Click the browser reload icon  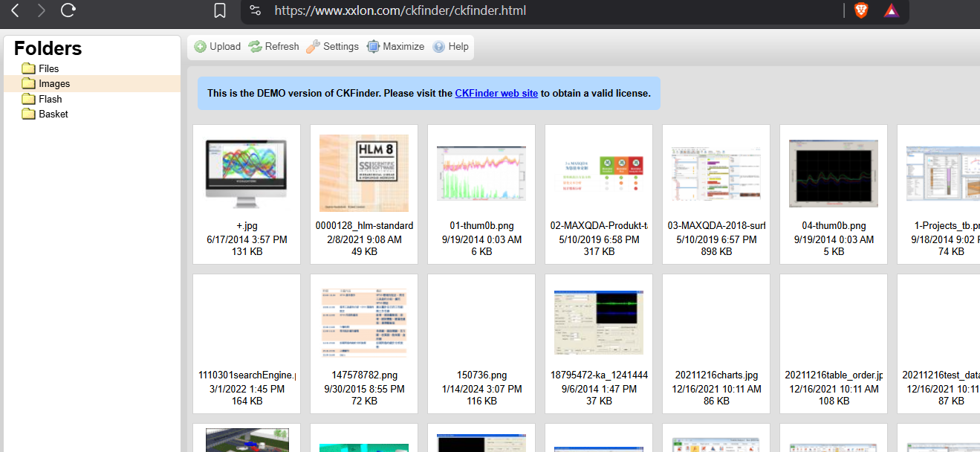tap(68, 10)
